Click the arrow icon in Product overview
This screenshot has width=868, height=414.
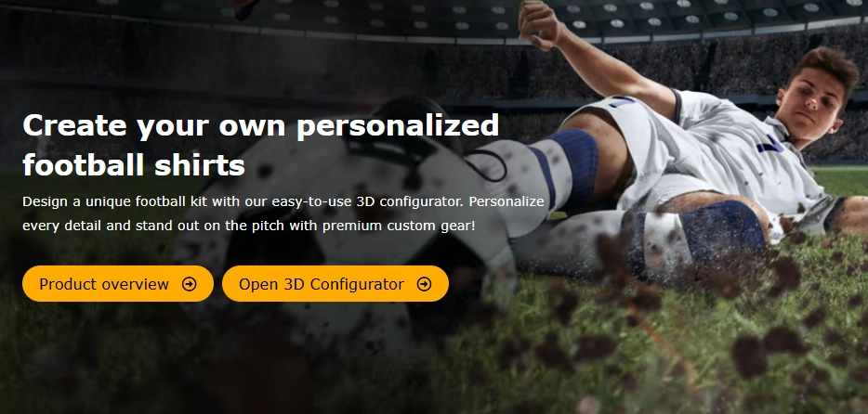click(190, 284)
